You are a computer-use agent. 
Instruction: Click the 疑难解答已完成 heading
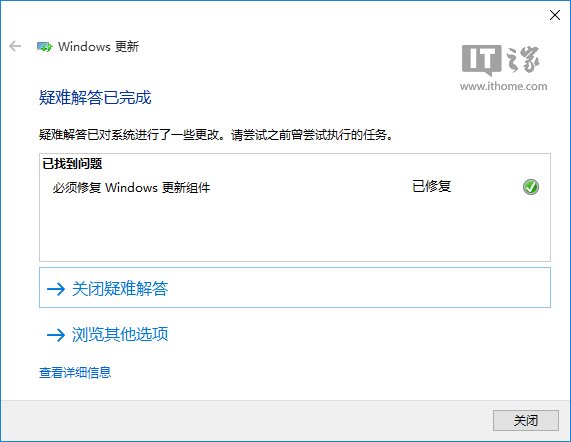click(95, 98)
